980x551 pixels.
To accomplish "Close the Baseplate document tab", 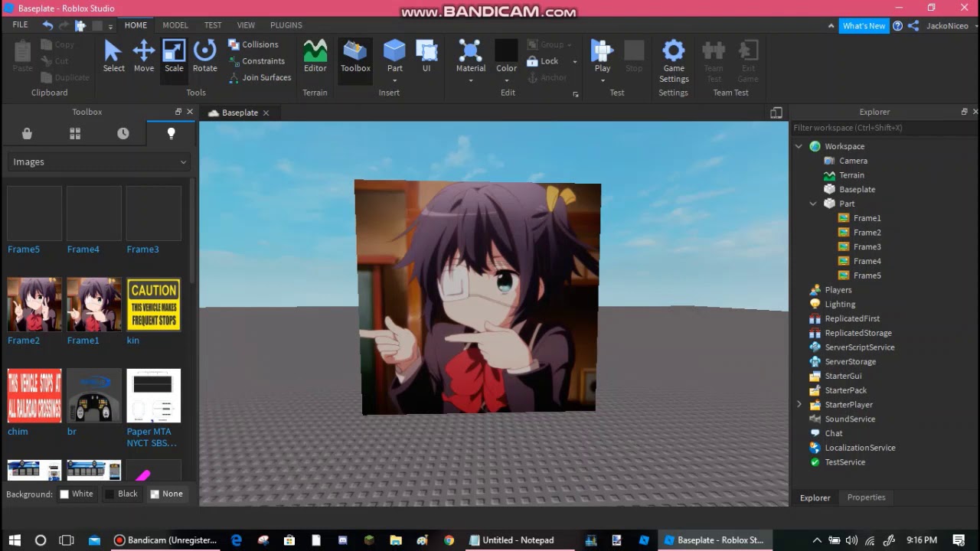I will tap(266, 112).
